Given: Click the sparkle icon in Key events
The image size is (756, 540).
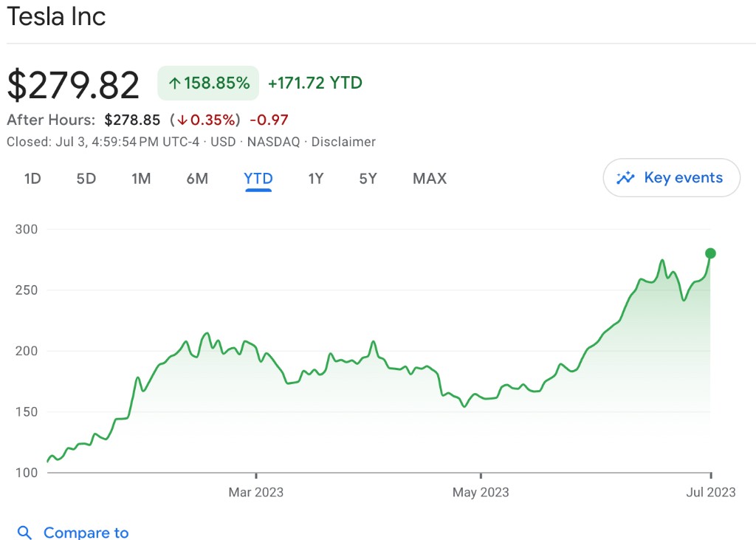Looking at the screenshot, I should [625, 178].
